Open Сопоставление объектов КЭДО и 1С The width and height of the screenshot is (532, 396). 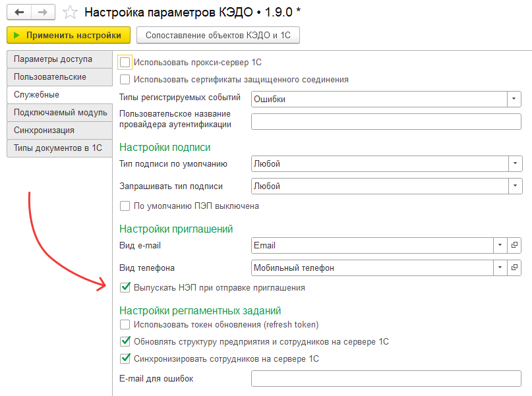(x=218, y=35)
